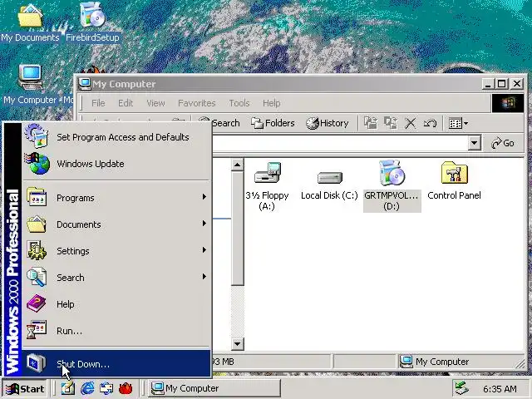Screen dimensions: 532x399
Task: Launch Firebird from quick launch bar
Action: (126, 388)
